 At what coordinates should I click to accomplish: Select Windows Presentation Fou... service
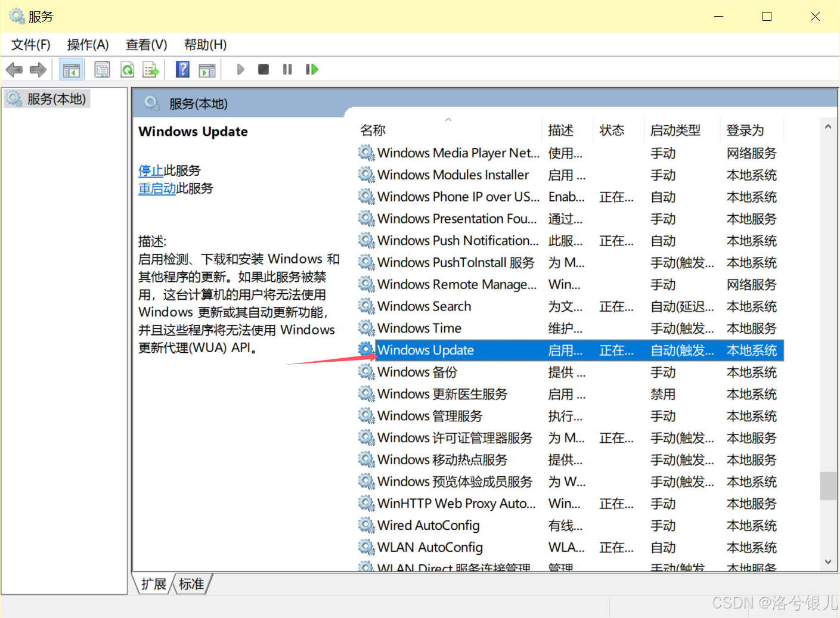570,219
